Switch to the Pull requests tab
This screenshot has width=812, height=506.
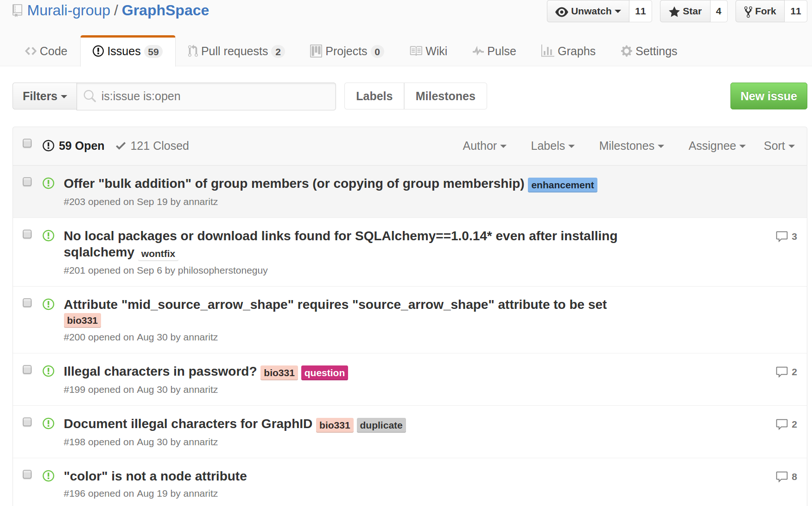point(235,51)
